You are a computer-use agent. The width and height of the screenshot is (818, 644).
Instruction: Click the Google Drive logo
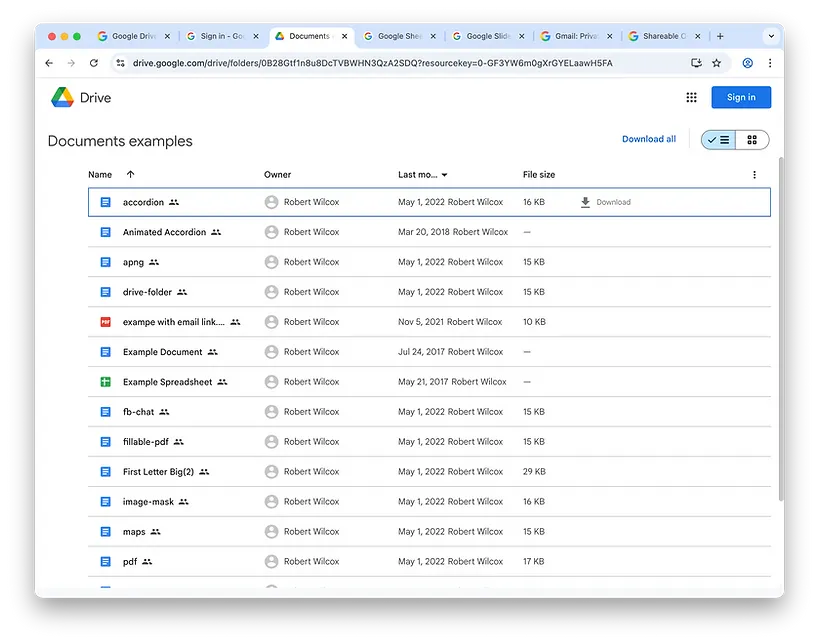(63, 97)
